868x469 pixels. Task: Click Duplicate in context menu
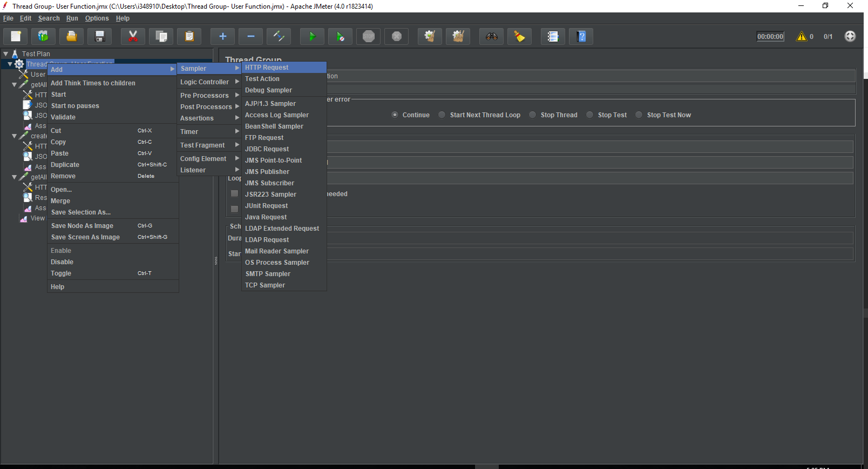tap(113, 165)
